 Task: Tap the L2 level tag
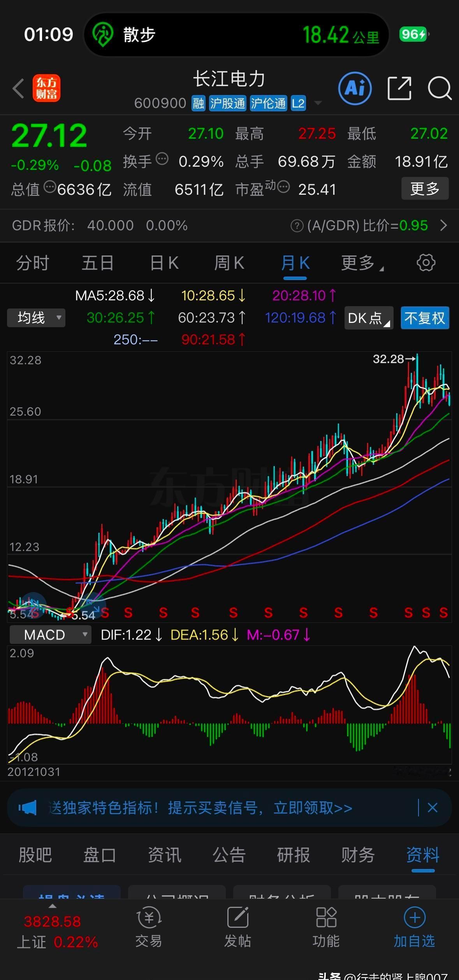(298, 103)
